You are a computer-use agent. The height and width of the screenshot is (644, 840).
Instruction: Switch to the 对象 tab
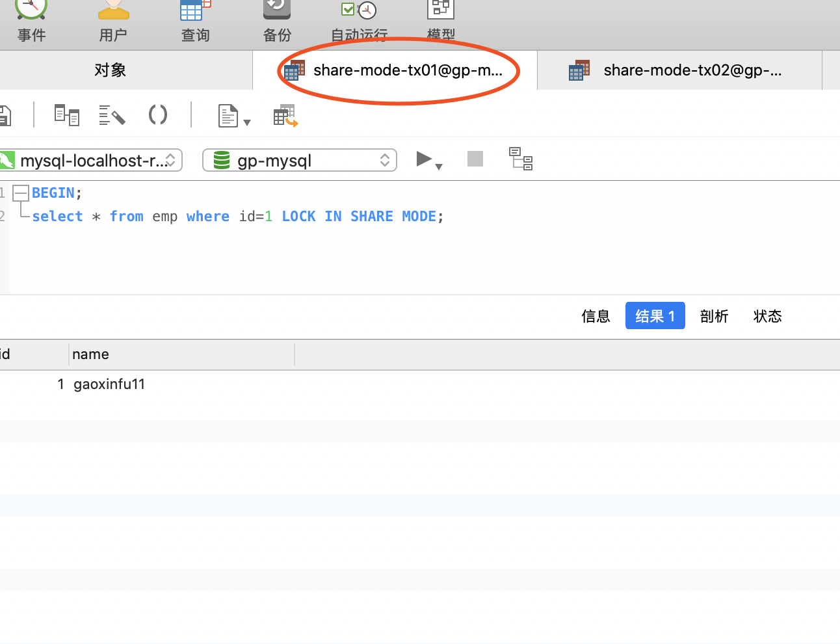pos(110,70)
